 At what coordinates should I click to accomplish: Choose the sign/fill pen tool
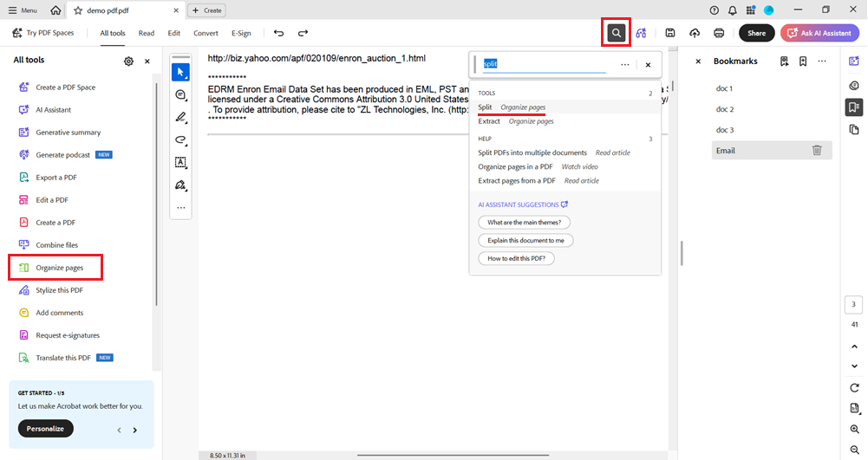point(180,185)
